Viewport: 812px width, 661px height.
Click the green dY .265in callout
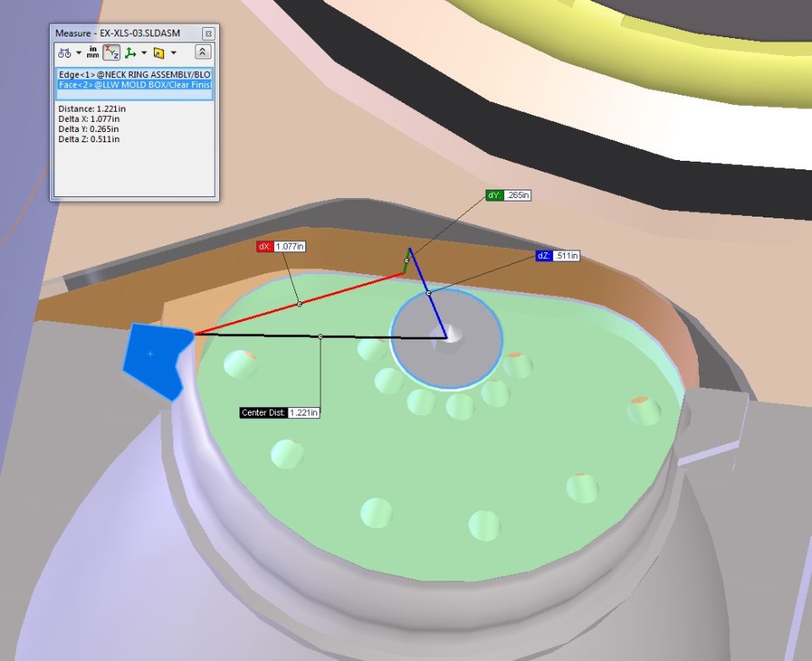[508, 196]
